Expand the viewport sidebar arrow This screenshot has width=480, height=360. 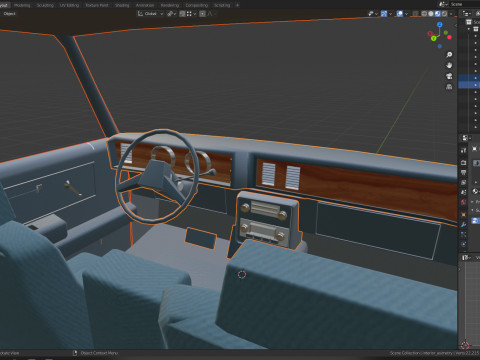coord(455,26)
